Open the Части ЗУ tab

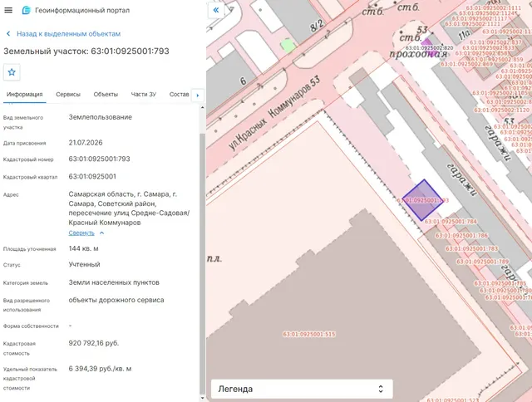coord(144,94)
